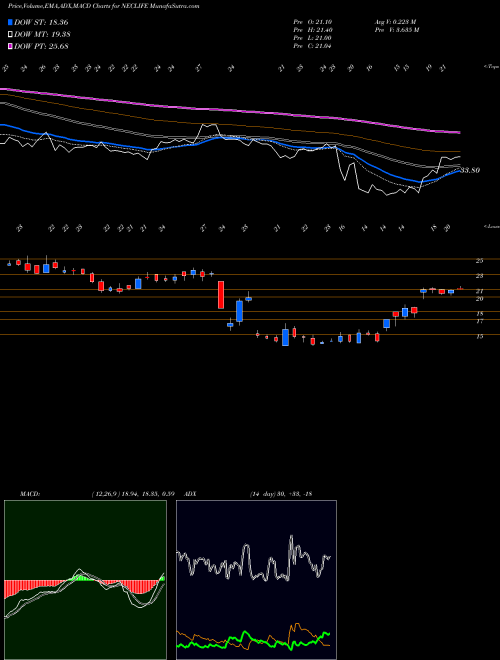Click the Pre L: previous low value
This screenshot has height=660, width=500.
313,38
